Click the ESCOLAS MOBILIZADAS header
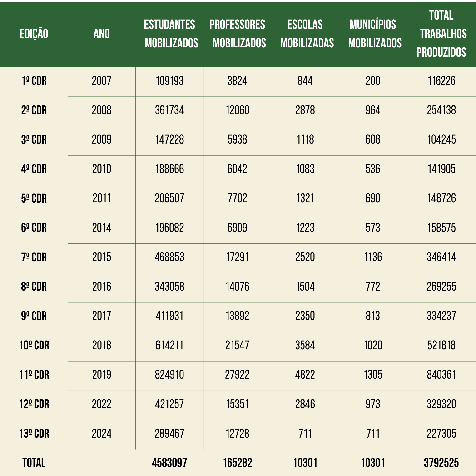The width and height of the screenshot is (476, 476). (306, 34)
